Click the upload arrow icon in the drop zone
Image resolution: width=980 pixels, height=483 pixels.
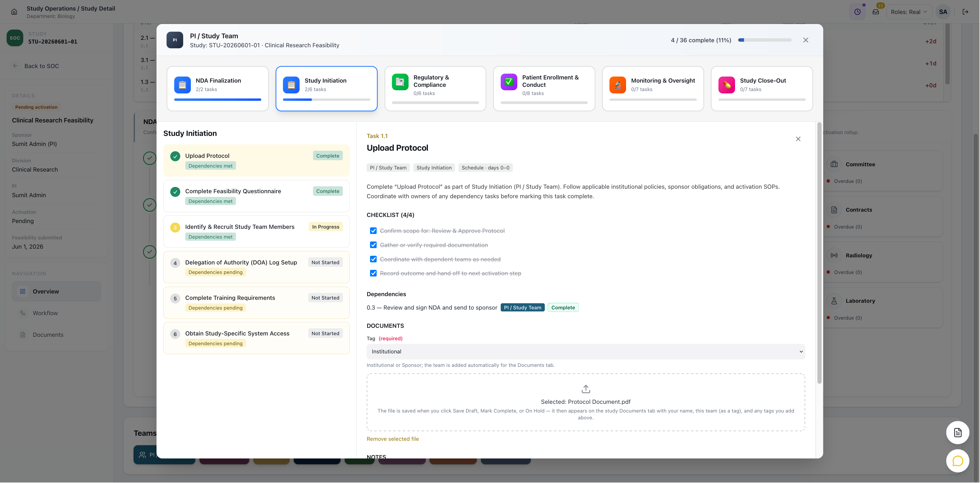(585, 389)
